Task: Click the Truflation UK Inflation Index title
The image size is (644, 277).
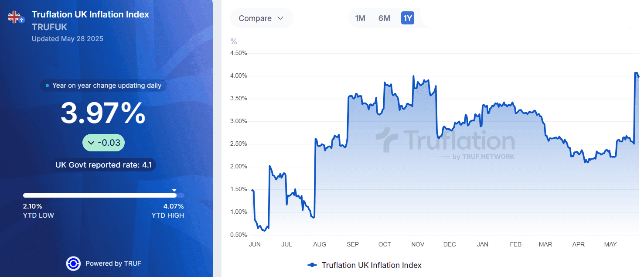Action: pyautogui.click(x=90, y=14)
